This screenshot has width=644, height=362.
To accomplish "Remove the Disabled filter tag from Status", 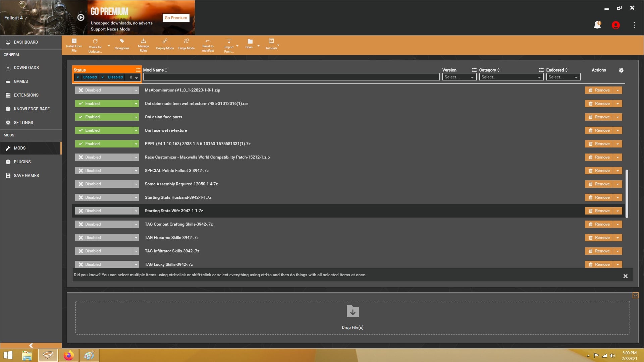I will [103, 77].
